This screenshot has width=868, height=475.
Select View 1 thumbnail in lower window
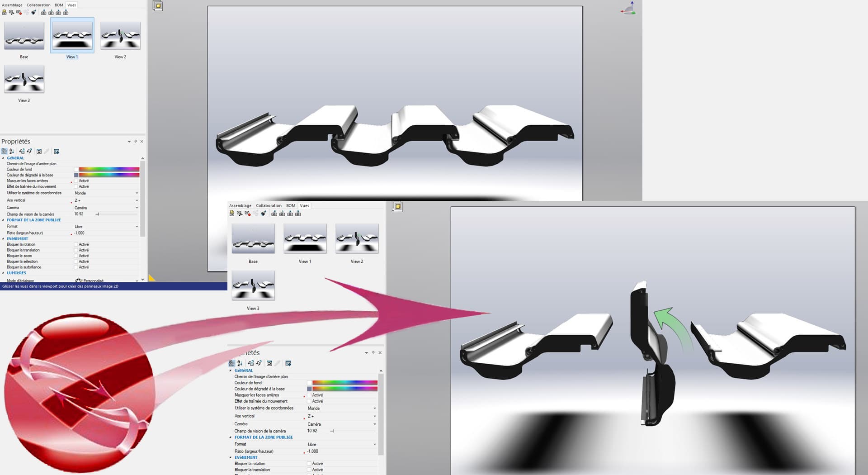pos(305,238)
